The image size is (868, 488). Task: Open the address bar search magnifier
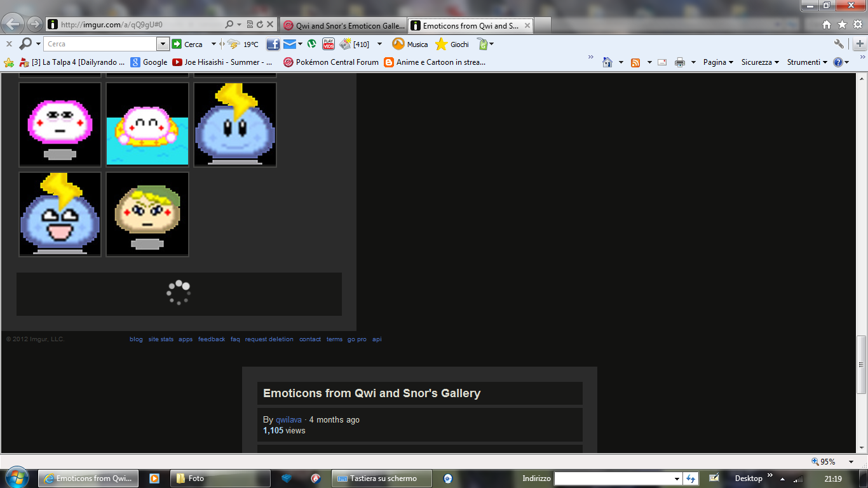coord(229,24)
